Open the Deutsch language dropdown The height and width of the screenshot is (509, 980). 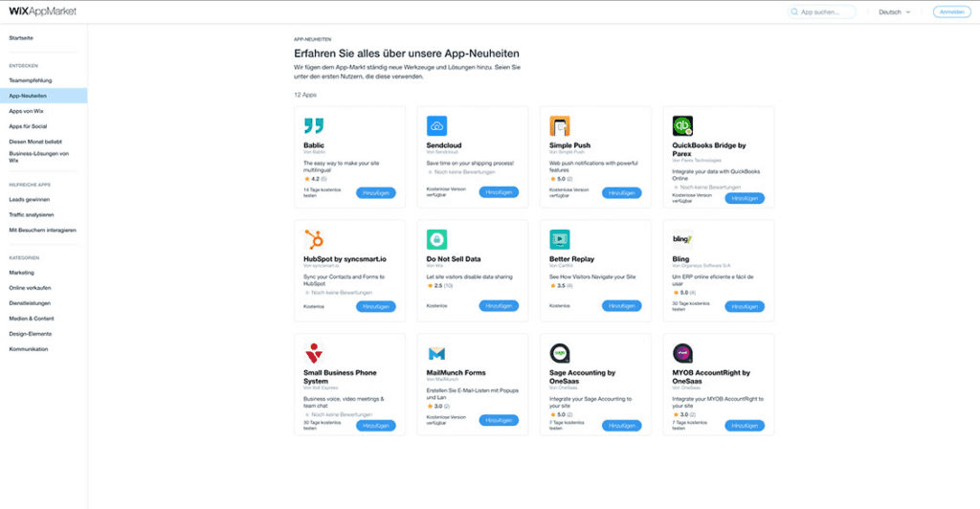click(x=895, y=11)
